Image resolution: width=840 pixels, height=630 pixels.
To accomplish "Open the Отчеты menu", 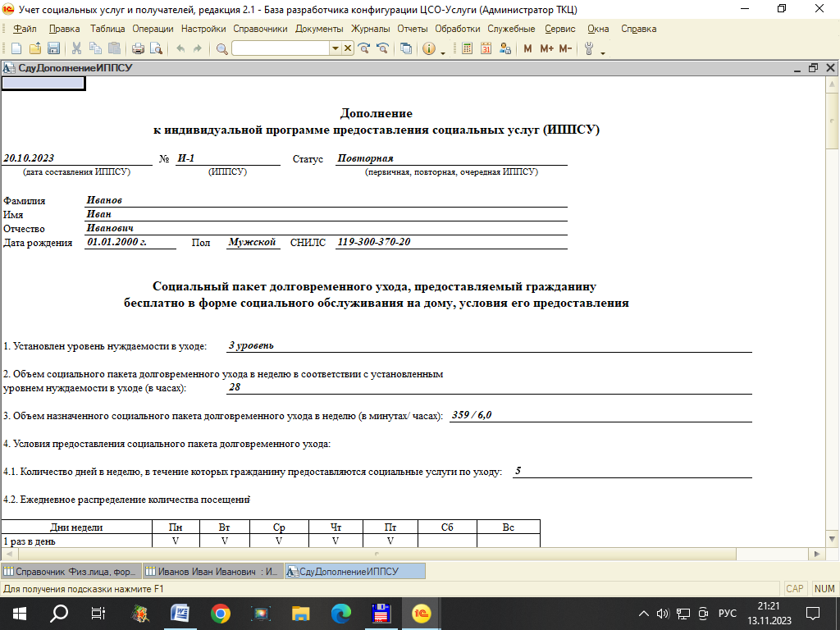I will coord(413,29).
